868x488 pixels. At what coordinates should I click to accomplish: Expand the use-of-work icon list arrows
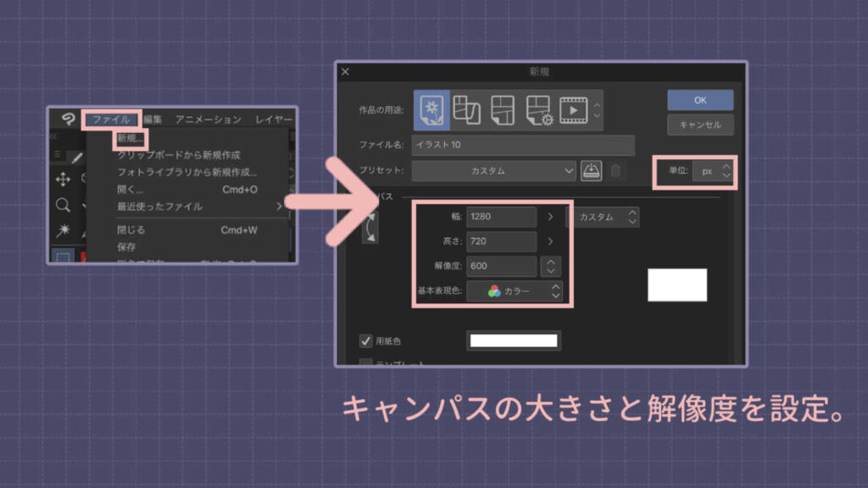point(597,110)
